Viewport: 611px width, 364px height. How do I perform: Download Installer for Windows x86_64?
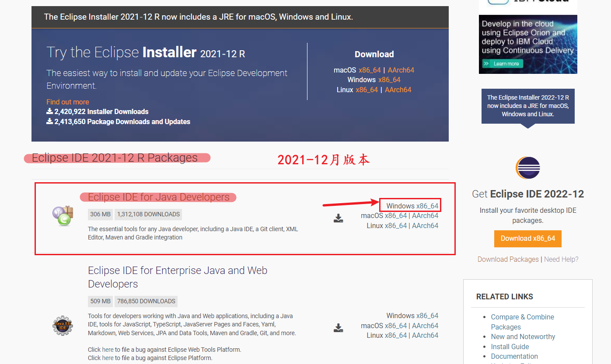tap(389, 80)
